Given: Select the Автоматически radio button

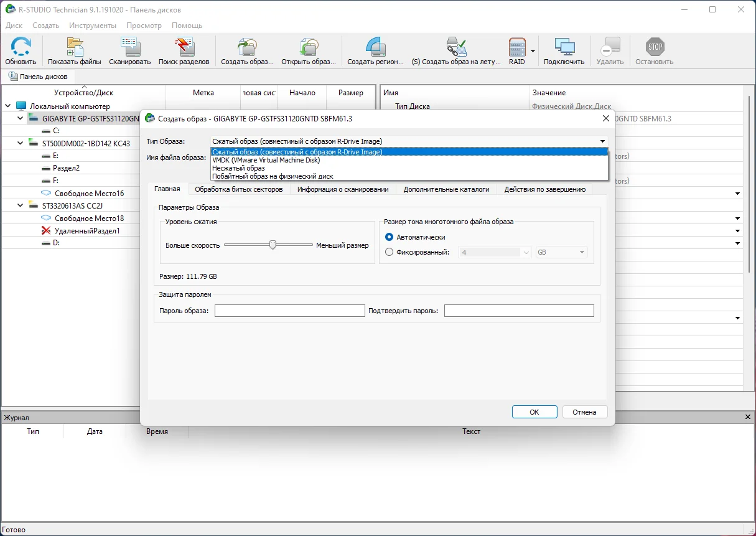Looking at the screenshot, I should pyautogui.click(x=390, y=237).
